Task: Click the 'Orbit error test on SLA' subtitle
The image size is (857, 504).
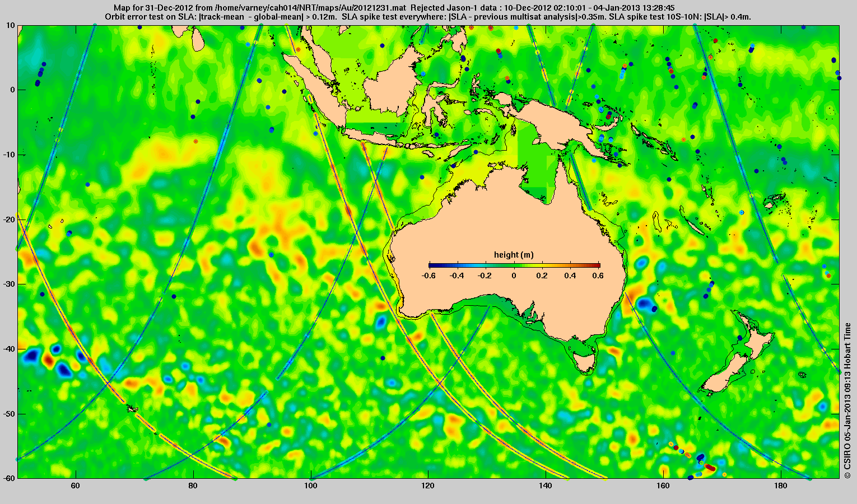Action: point(428,17)
